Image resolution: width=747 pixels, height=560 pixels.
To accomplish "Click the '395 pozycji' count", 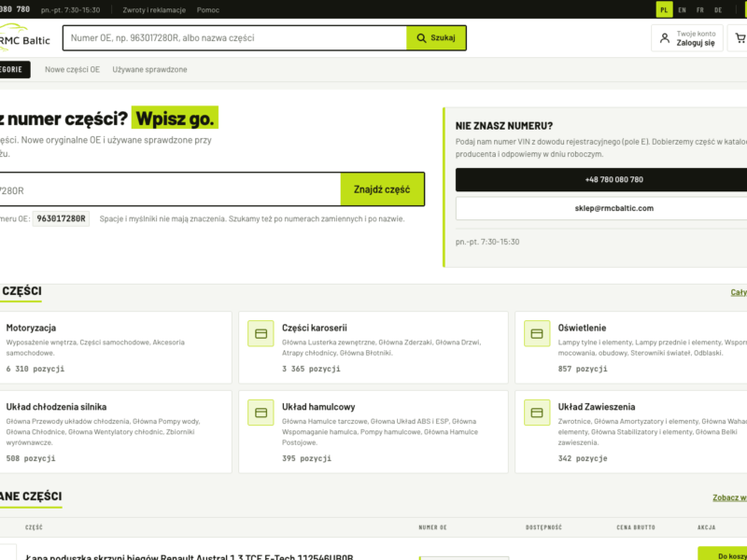I will tap(306, 458).
